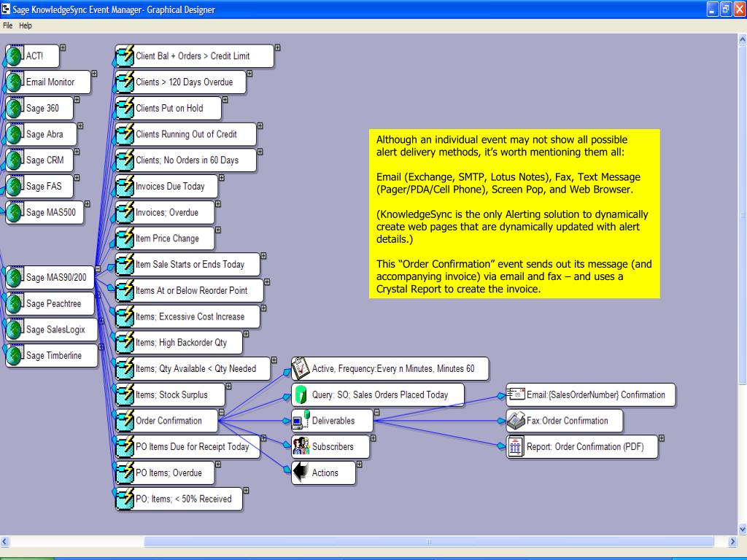The width and height of the screenshot is (747, 560).
Task: Click the horizontal scrollbar left arrow
Action: [x=5, y=542]
